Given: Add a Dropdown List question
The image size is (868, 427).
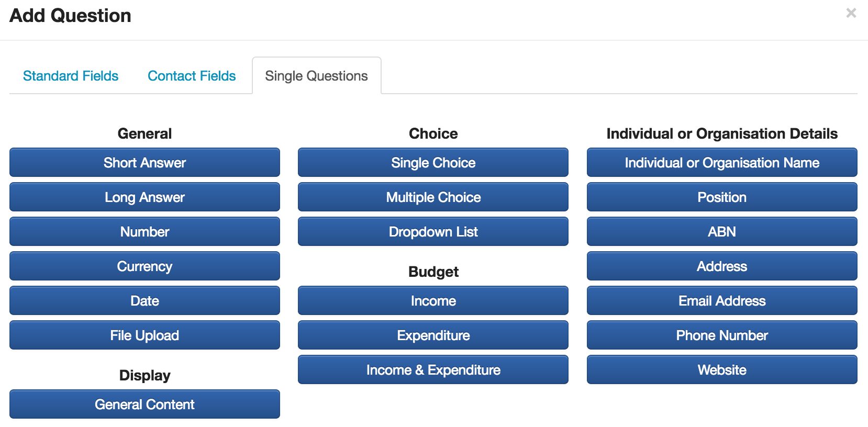Looking at the screenshot, I should click(x=433, y=232).
